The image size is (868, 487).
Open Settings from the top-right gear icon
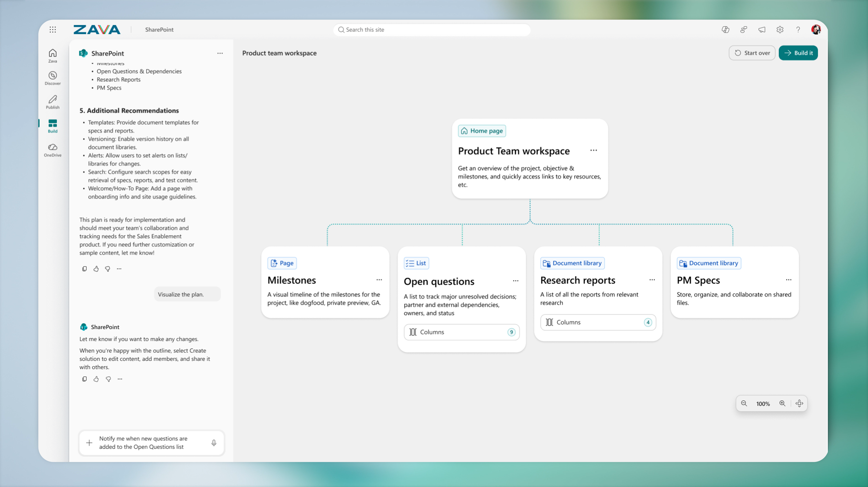pyautogui.click(x=780, y=30)
